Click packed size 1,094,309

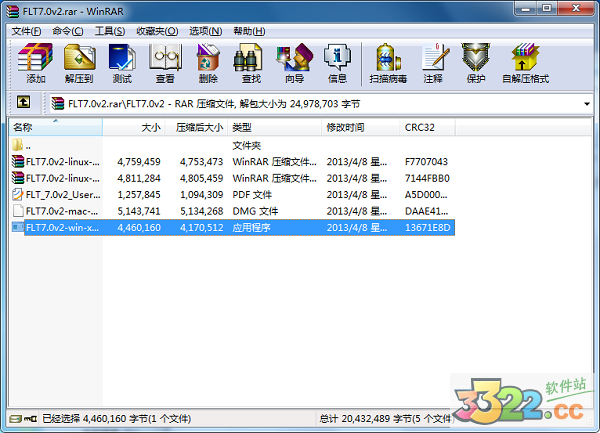coord(202,195)
